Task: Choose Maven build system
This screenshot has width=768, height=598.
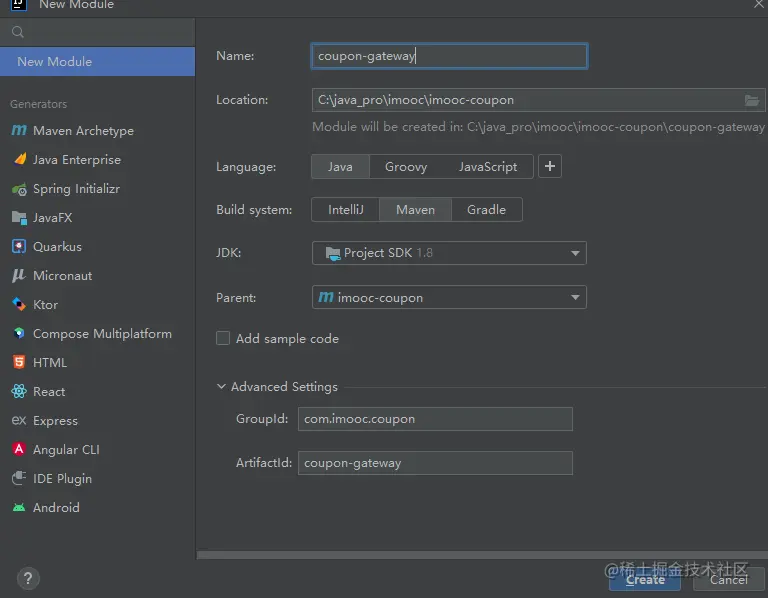Action: pos(415,210)
